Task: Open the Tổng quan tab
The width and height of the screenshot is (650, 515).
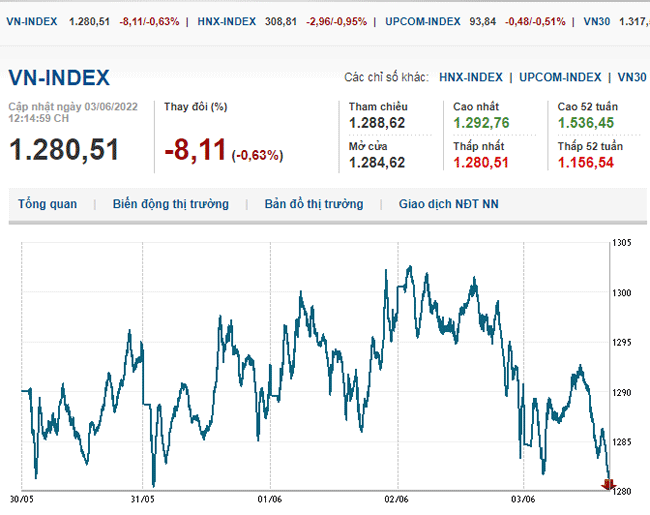Action: [47, 204]
